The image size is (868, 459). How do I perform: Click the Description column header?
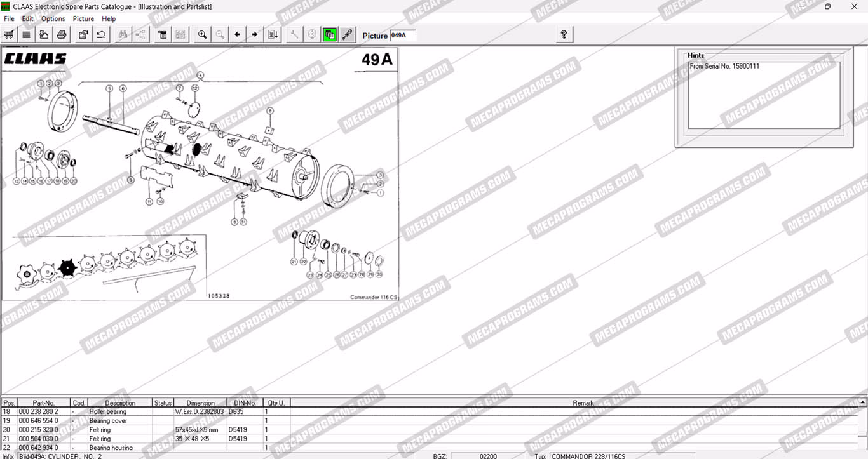click(x=120, y=403)
